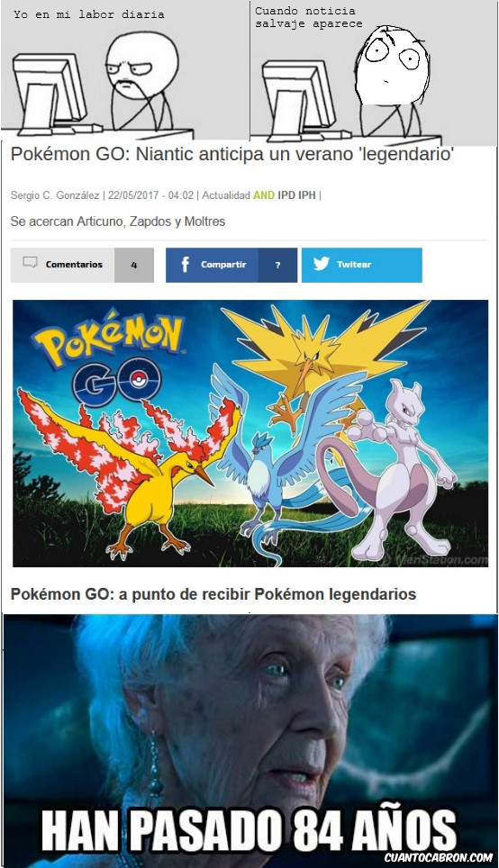Viewport: 499px width, 868px height.
Task: Click the cuantocabron.com watermark
Action: click(439, 857)
